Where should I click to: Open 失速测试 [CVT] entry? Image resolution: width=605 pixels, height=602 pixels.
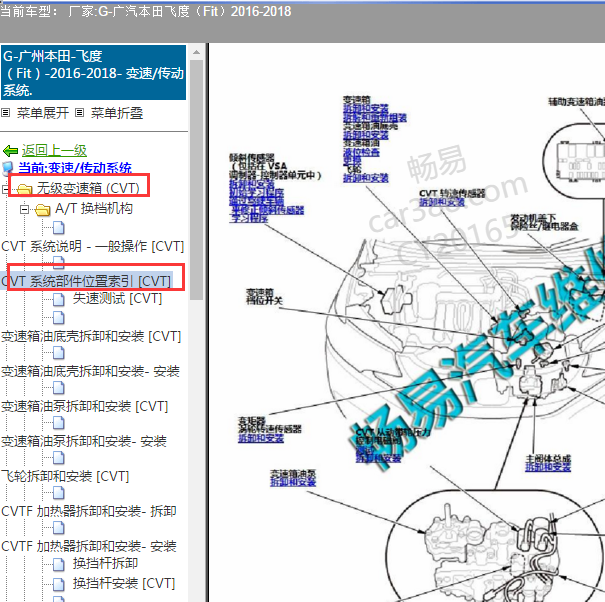118,299
